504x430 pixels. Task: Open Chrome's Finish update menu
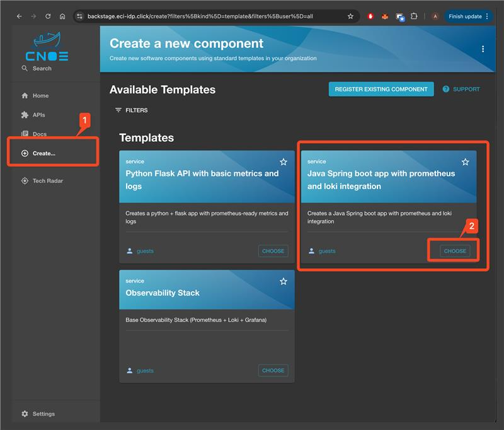tap(469, 16)
